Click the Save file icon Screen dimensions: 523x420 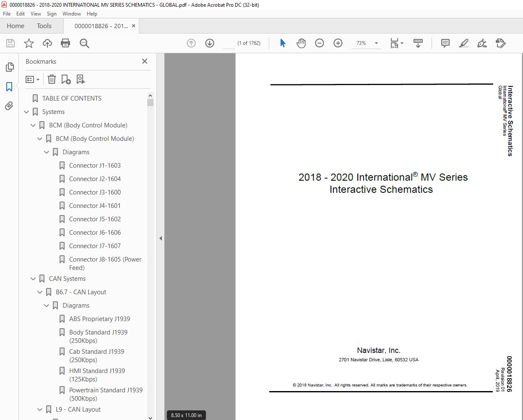pos(10,43)
